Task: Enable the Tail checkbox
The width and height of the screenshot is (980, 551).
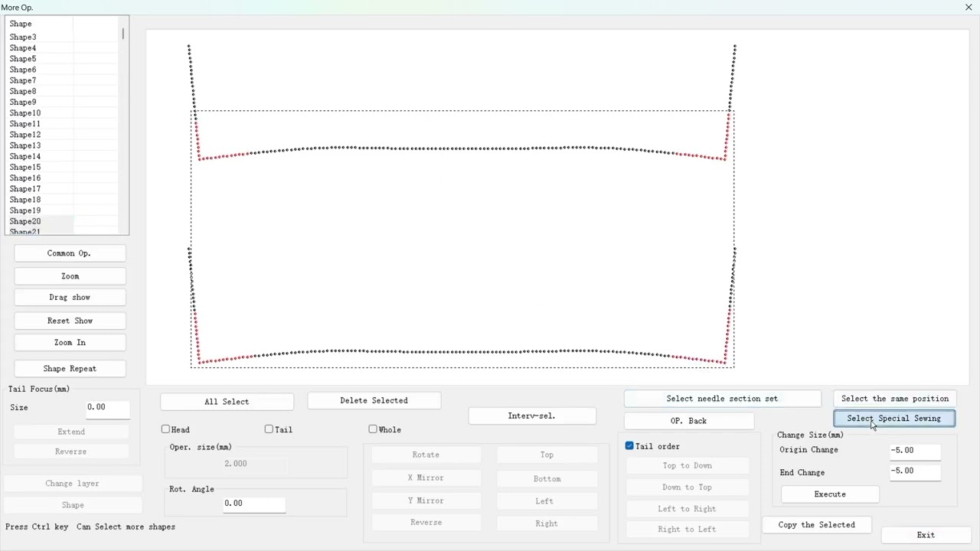Action: [269, 429]
